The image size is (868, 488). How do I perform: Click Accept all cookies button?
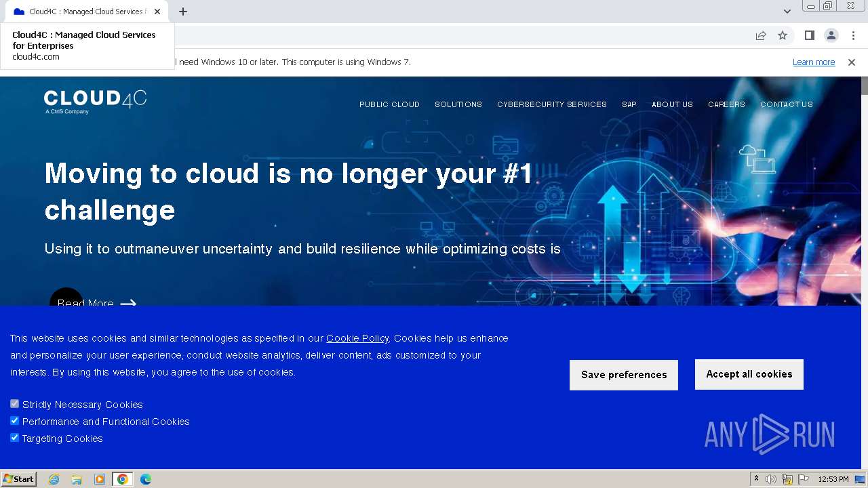click(x=749, y=374)
